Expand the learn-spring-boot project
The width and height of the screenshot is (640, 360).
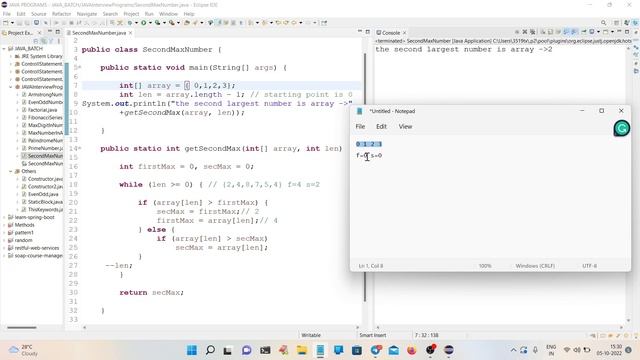(x=4, y=218)
